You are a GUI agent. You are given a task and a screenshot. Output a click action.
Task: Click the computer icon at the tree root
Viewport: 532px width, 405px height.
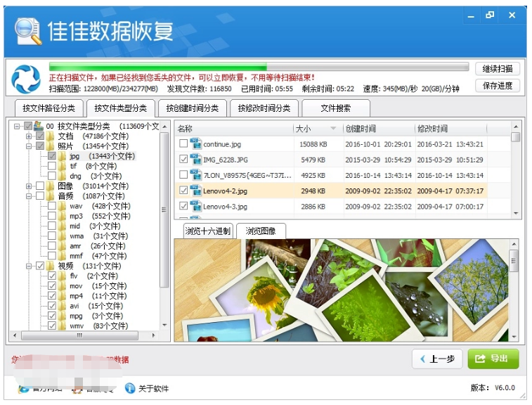(38, 126)
